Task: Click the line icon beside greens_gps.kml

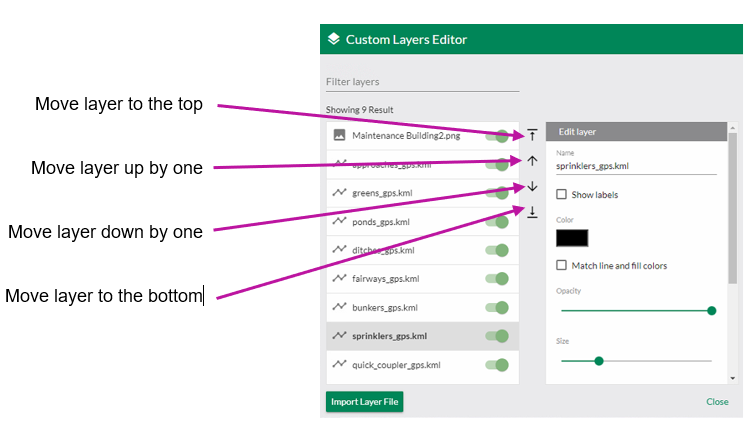Action: click(339, 192)
